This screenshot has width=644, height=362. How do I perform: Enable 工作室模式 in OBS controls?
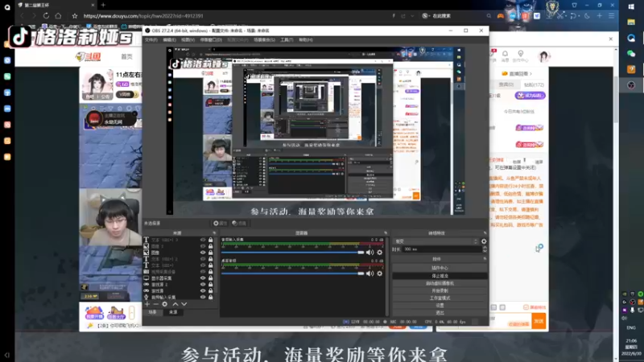pos(440,298)
